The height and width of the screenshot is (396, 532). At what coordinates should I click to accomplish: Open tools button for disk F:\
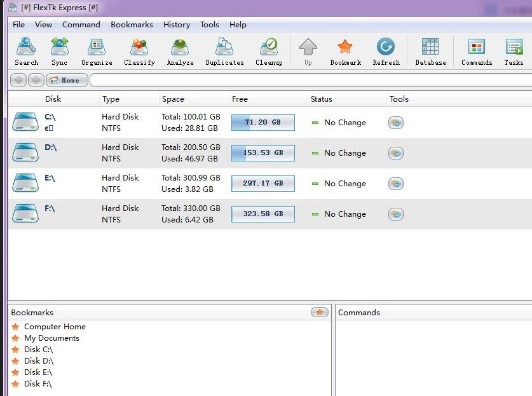coord(395,214)
